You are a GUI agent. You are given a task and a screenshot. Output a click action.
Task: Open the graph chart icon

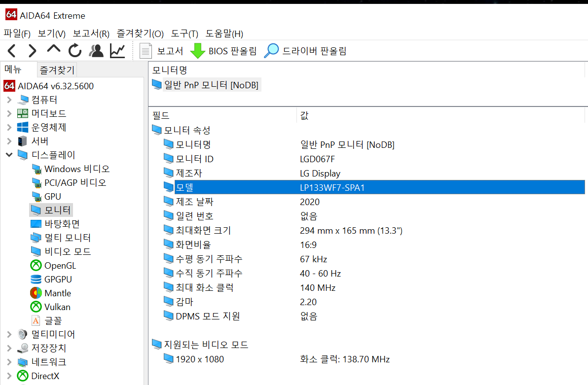[117, 51]
